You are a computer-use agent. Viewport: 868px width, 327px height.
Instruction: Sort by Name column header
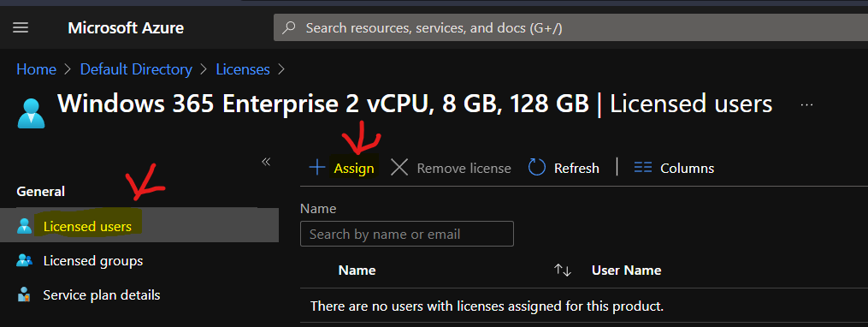coord(357,271)
